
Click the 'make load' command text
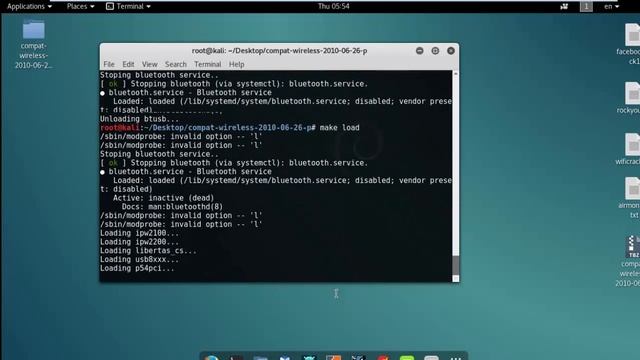(340, 128)
